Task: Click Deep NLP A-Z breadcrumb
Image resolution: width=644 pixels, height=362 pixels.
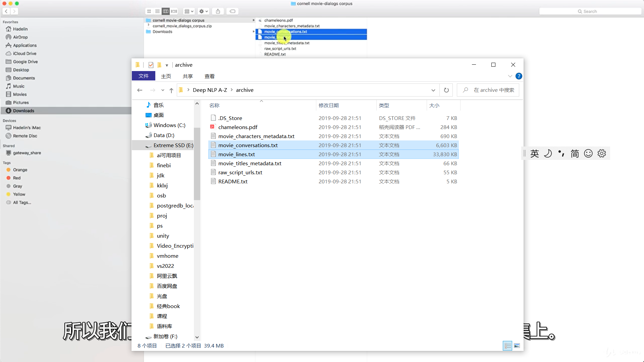Action: (x=210, y=90)
